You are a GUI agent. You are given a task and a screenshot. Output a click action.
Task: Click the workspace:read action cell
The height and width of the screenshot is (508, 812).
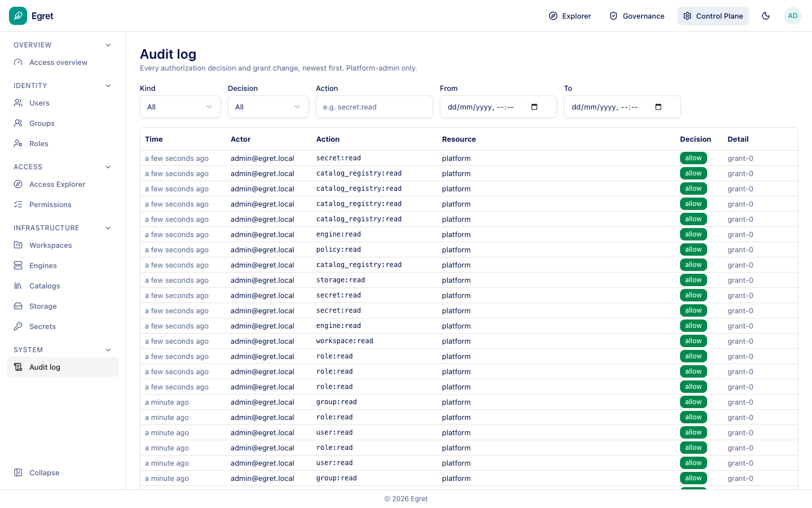tap(345, 341)
